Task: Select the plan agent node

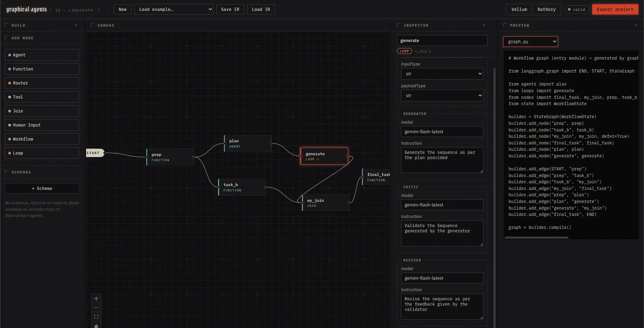Action: pos(248,143)
